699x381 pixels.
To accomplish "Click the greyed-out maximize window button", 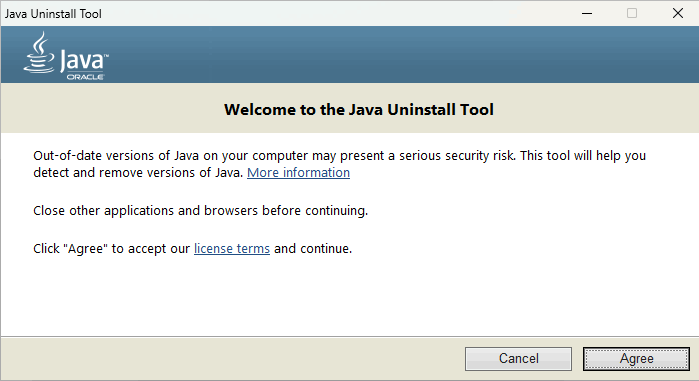I will (x=632, y=13).
